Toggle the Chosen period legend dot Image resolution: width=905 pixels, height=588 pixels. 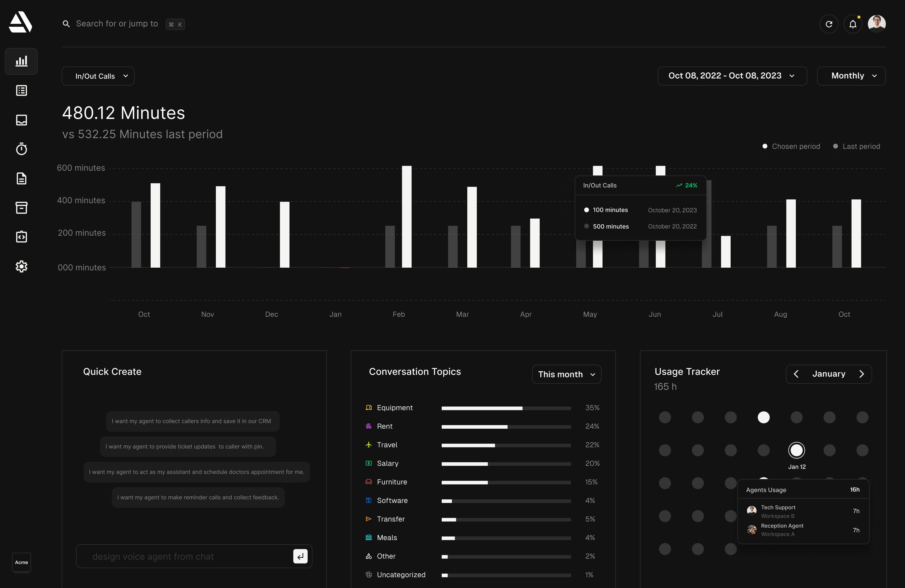pyautogui.click(x=765, y=146)
